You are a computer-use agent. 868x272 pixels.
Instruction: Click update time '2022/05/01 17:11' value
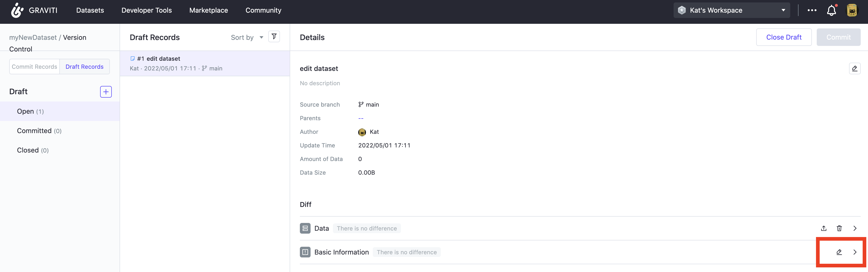pyautogui.click(x=384, y=145)
